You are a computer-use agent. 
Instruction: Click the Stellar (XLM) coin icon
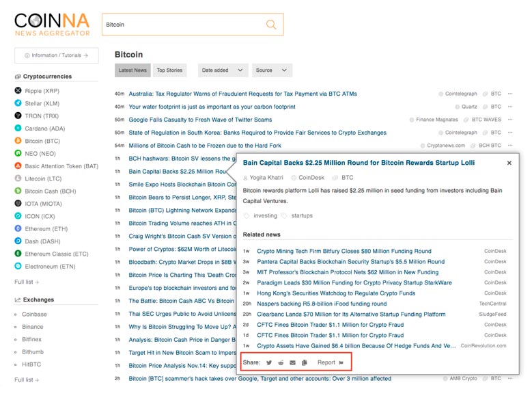18,103
